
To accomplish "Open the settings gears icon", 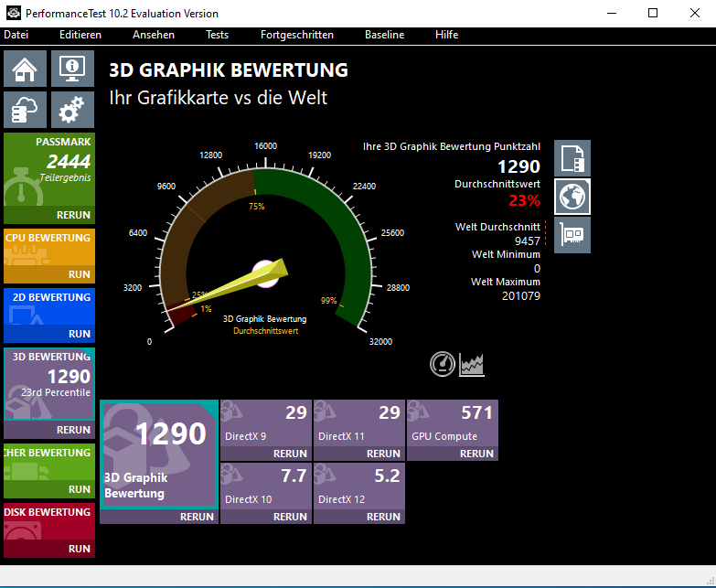I will click(72, 110).
